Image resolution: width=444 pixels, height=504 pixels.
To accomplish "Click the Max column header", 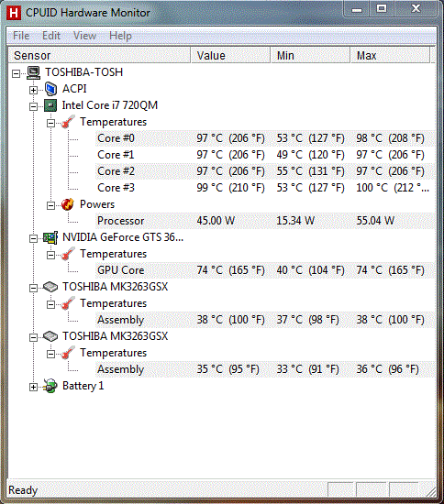I will [x=390, y=55].
